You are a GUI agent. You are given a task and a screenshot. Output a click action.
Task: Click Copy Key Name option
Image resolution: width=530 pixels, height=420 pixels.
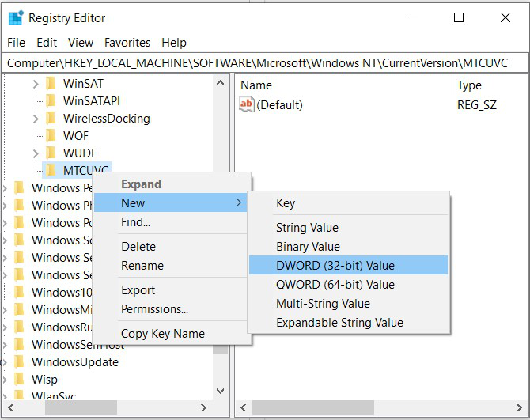click(162, 333)
